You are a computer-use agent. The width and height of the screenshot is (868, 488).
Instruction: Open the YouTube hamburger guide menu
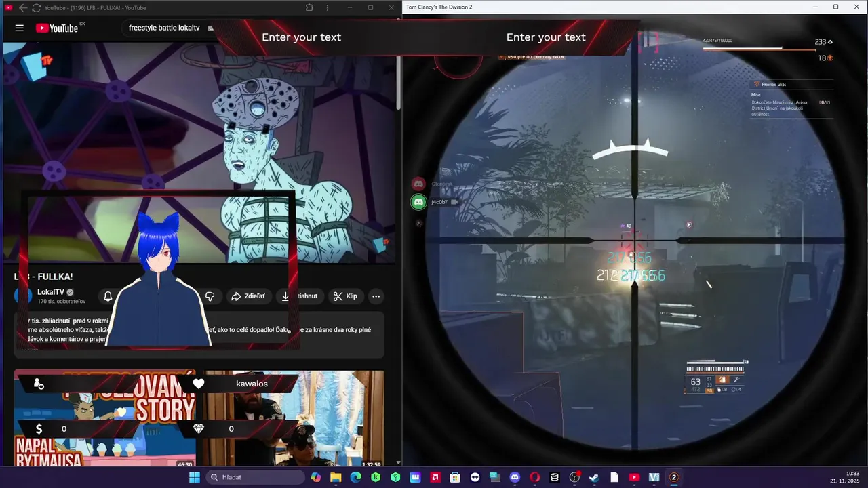click(x=20, y=28)
